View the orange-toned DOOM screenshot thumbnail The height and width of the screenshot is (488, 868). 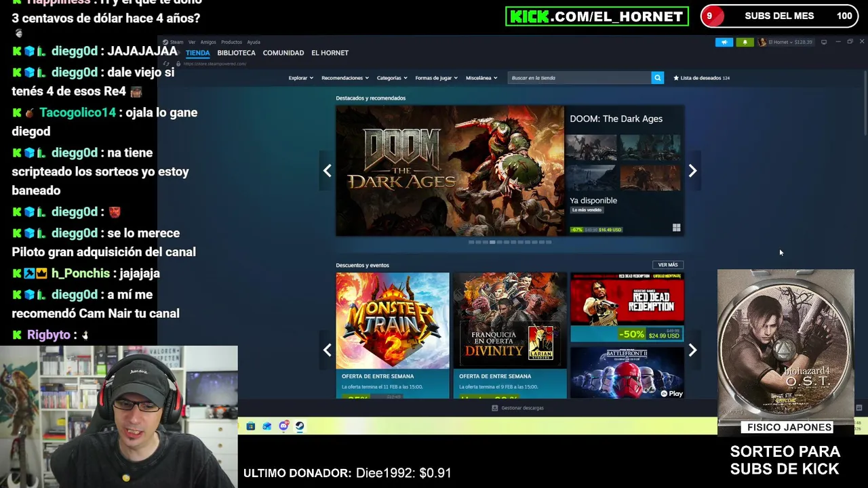650,178
